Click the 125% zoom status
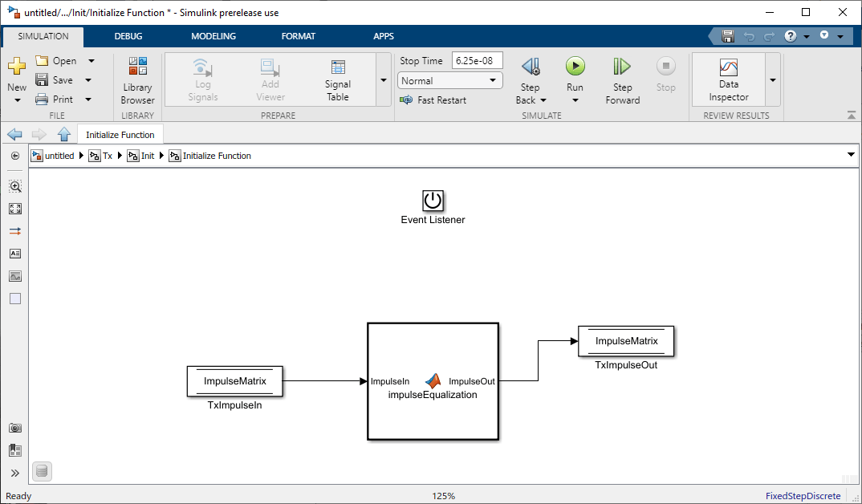862x504 pixels. click(443, 496)
